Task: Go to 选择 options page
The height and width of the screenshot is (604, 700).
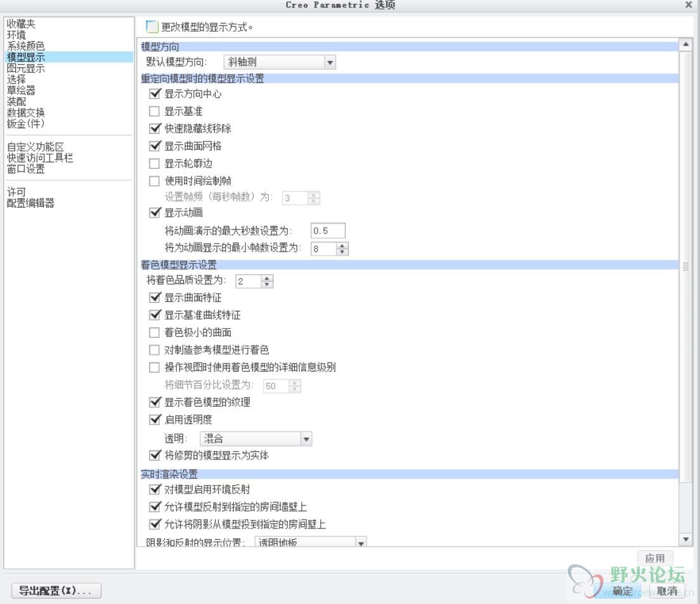Action: [x=16, y=79]
